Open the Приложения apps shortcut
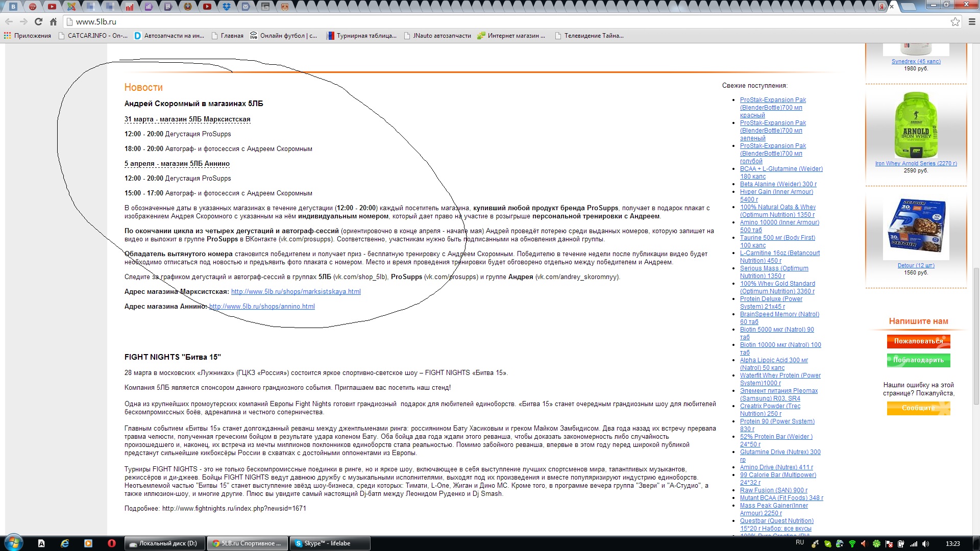This screenshot has height=551, width=980. coord(28,36)
